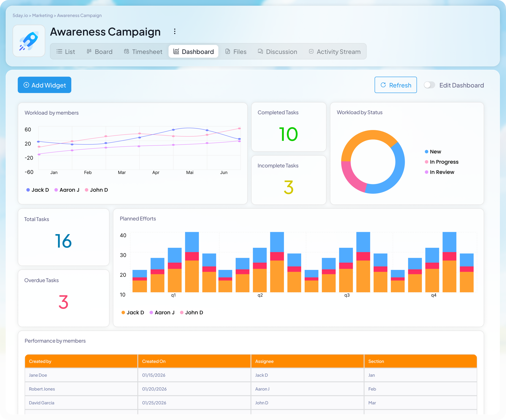Click the Incomplete Tasks value 3

(x=289, y=187)
